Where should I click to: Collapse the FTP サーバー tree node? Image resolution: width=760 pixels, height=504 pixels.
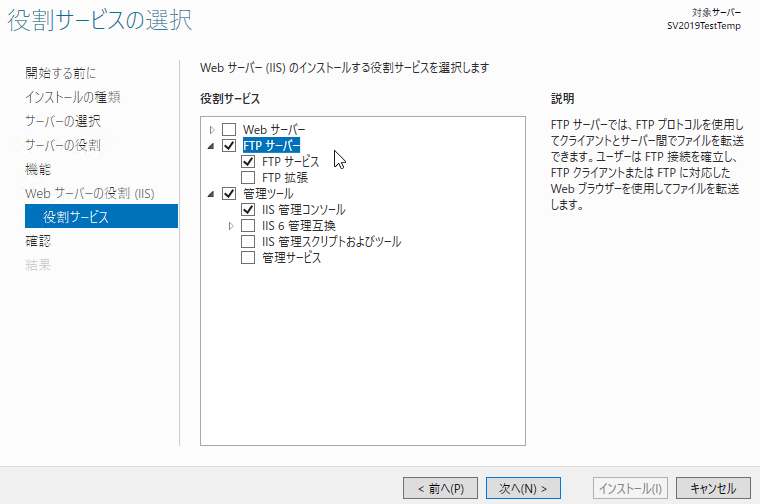[211, 146]
